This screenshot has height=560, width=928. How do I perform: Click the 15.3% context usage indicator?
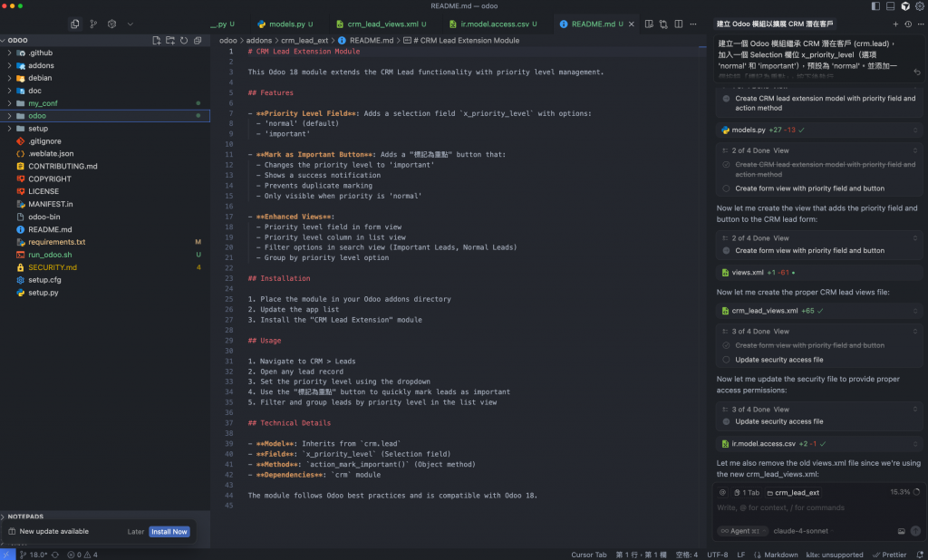point(905,492)
